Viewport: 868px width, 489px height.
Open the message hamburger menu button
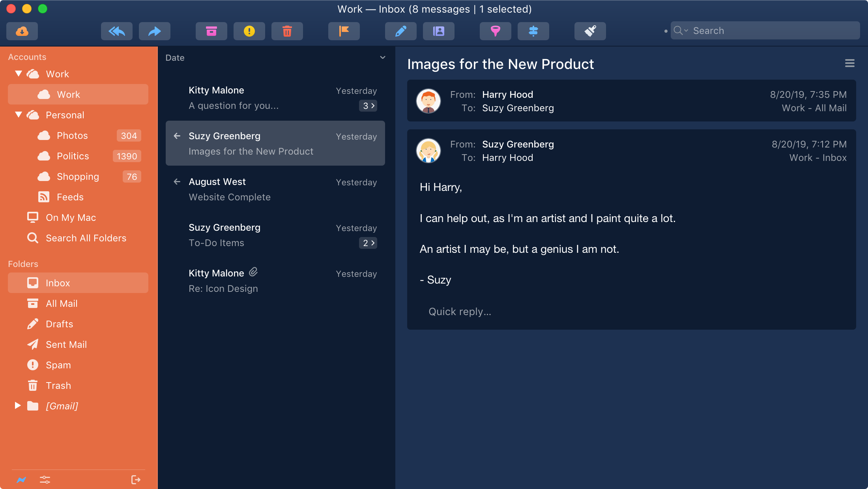tap(849, 63)
